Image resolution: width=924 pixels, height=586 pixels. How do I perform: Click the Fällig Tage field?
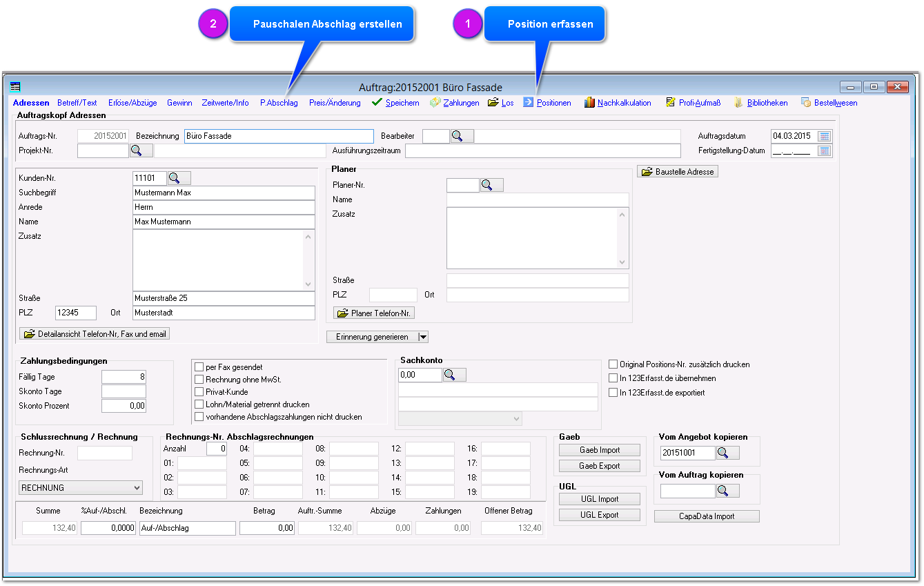pos(124,377)
